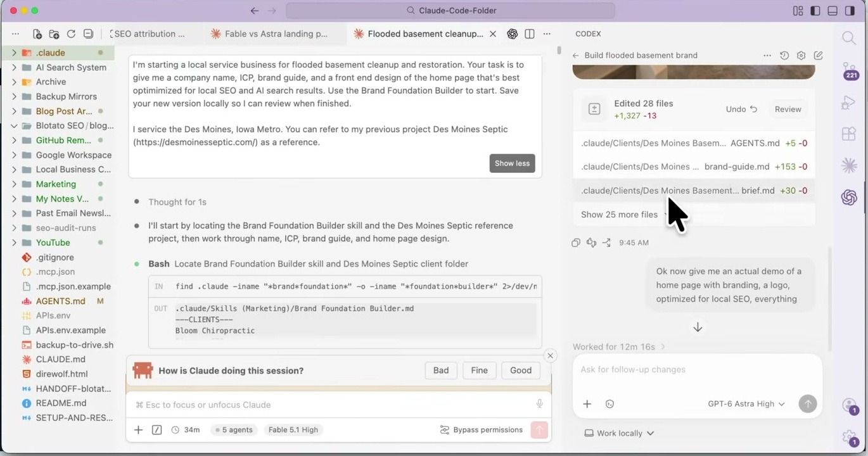Focus the Ask for follow-up changes field

click(697, 370)
